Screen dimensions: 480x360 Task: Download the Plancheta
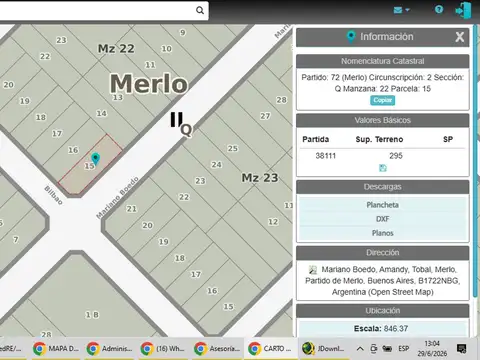click(x=382, y=205)
